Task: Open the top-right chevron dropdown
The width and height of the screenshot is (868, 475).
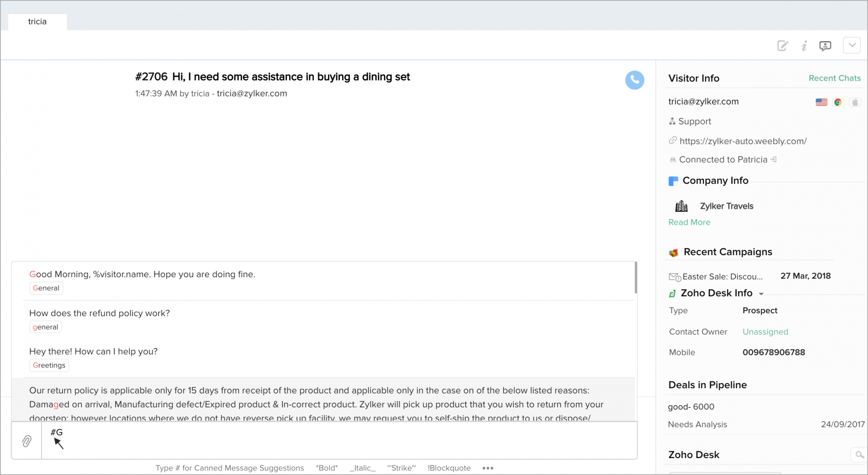Action: pos(852,45)
